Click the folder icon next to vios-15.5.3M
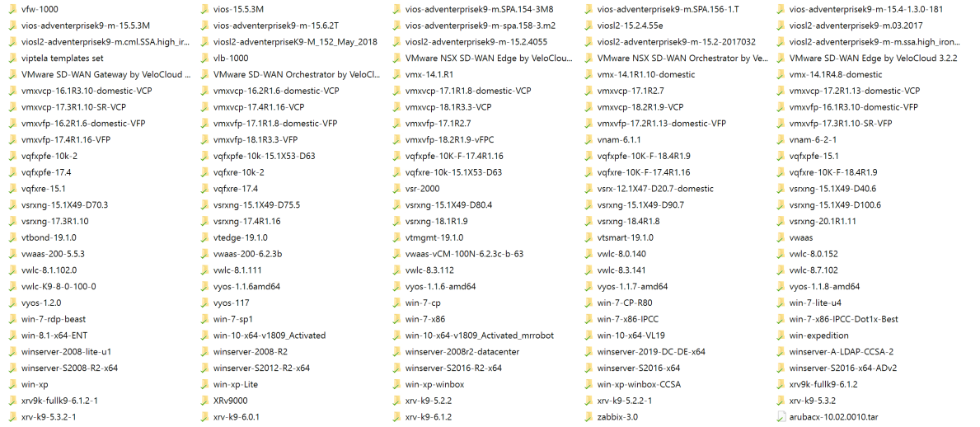The image size is (980, 427). pyautogui.click(x=205, y=9)
